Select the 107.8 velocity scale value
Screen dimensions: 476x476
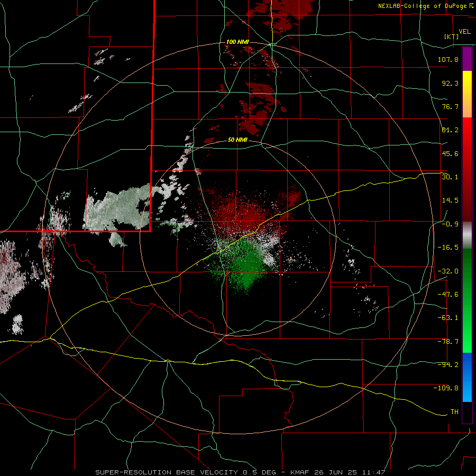[x=448, y=59]
